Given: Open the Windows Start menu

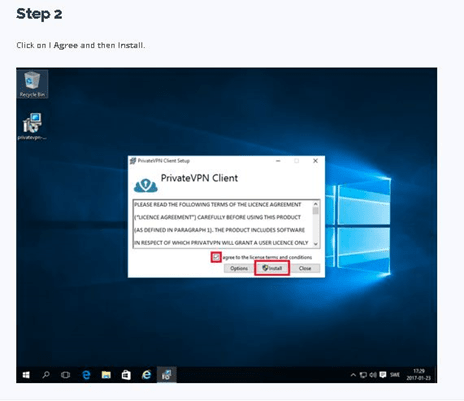Looking at the screenshot, I should coord(26,375).
